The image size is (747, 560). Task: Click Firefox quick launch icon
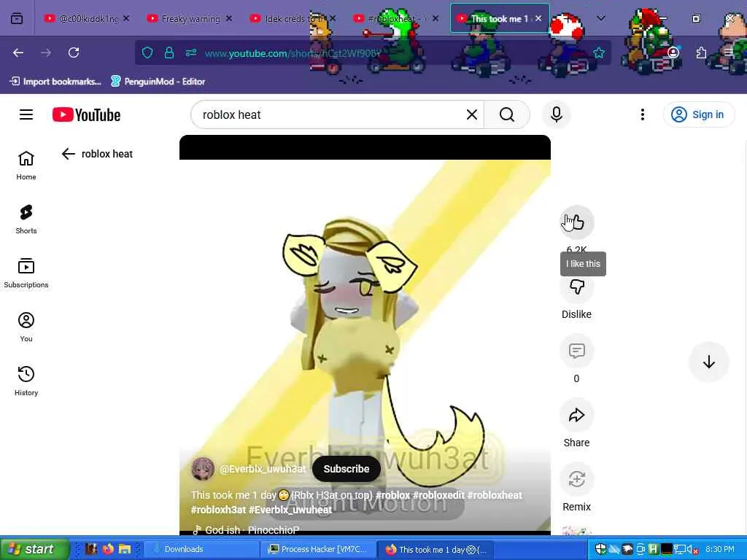(108, 549)
